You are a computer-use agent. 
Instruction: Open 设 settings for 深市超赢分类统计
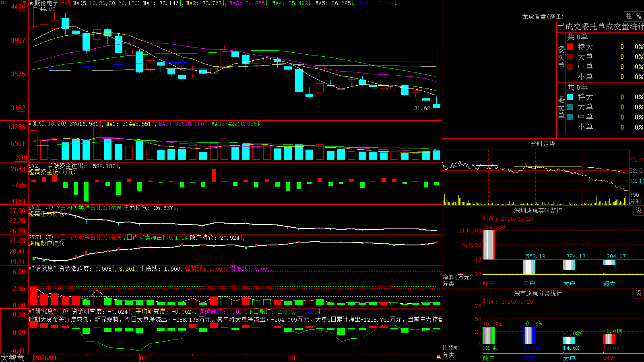tap(639, 293)
